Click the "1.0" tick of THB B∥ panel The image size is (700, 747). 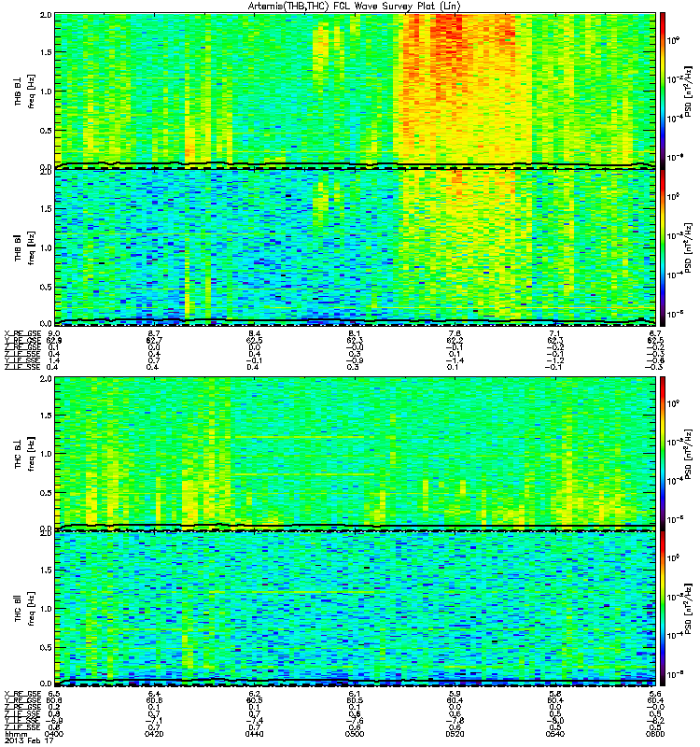[46, 247]
